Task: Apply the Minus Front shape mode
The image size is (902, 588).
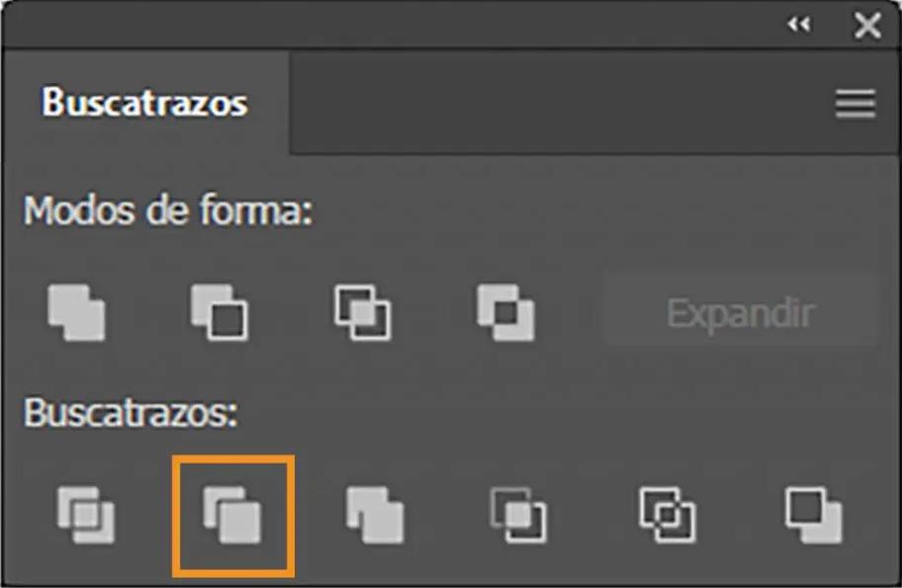Action: pos(220,313)
